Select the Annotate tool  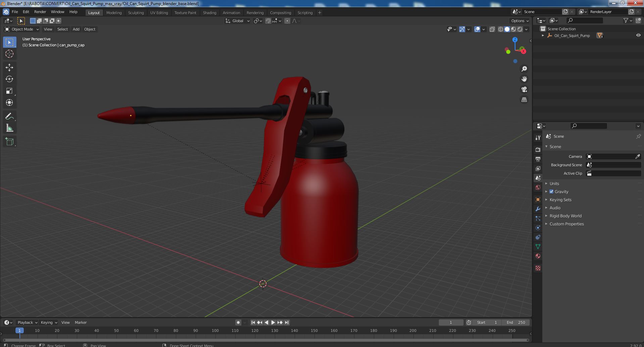(9, 117)
